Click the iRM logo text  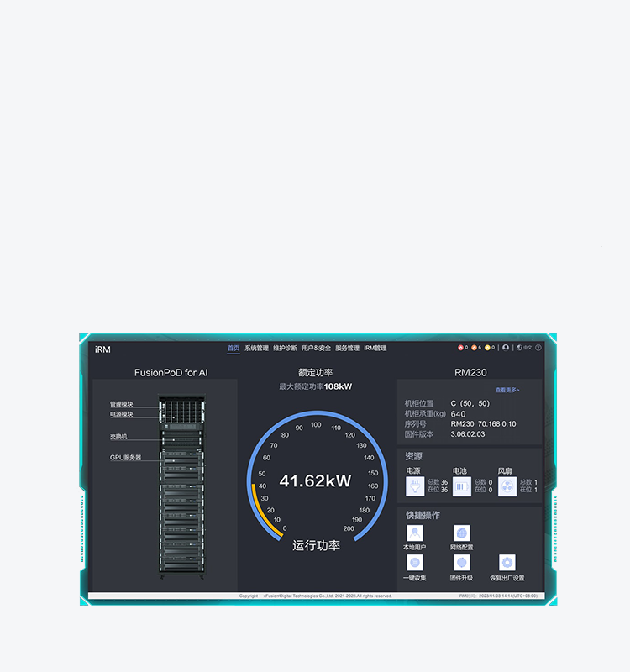click(x=102, y=349)
